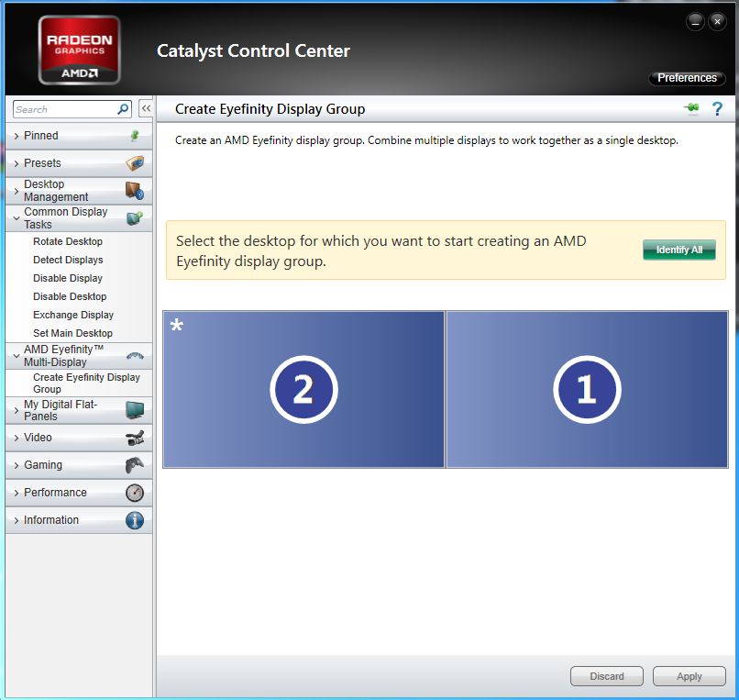Click the Gaming controller icon
Viewport: 739px width, 700px height.
click(x=135, y=465)
